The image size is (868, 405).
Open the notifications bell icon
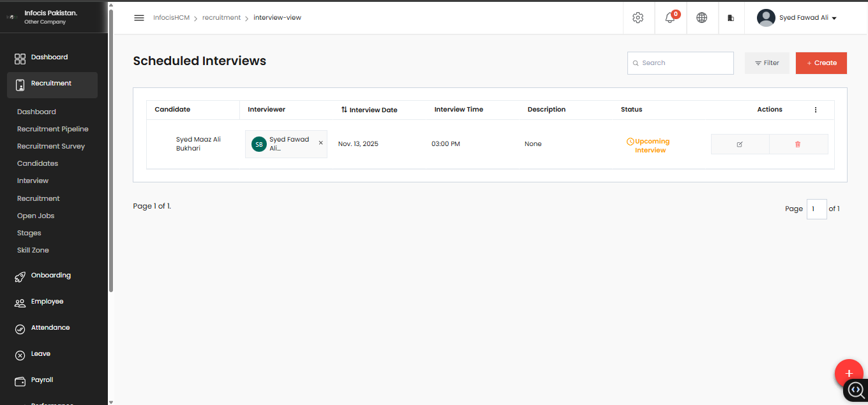(x=670, y=18)
